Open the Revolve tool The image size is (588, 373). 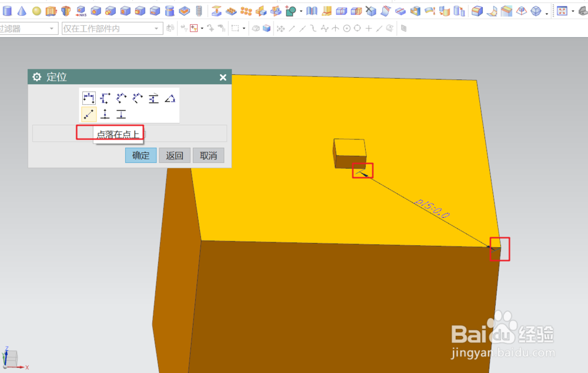(x=66, y=11)
